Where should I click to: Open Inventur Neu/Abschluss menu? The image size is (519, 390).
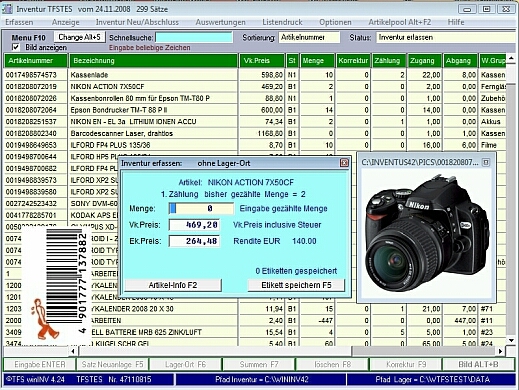(137, 22)
